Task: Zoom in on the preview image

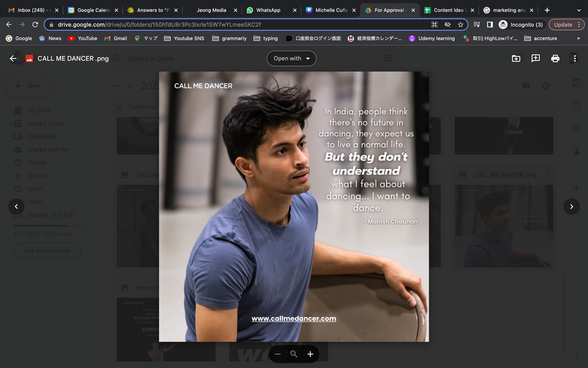Action: point(310,354)
